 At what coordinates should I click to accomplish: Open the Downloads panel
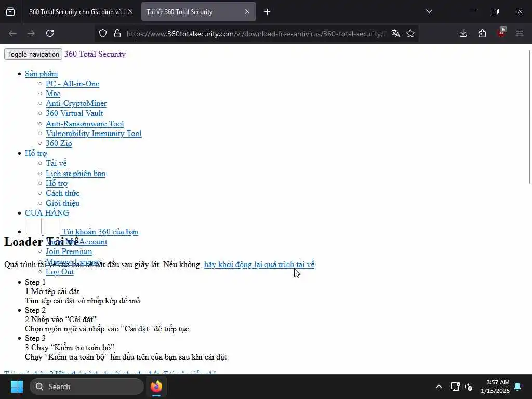click(x=463, y=33)
